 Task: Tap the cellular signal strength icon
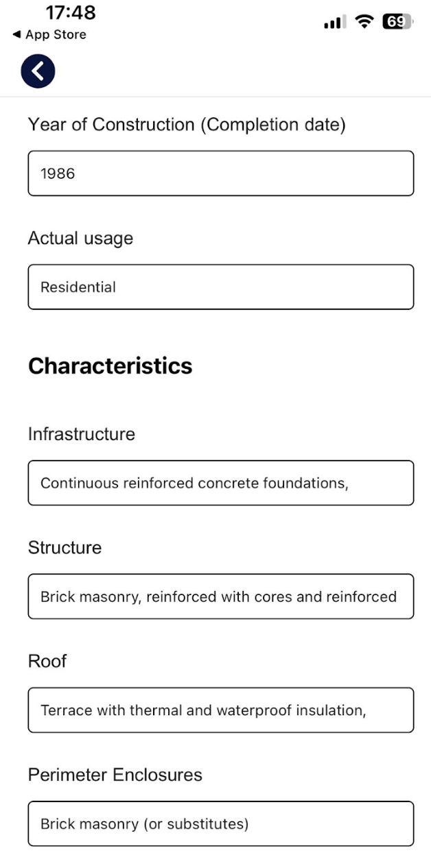click(334, 23)
